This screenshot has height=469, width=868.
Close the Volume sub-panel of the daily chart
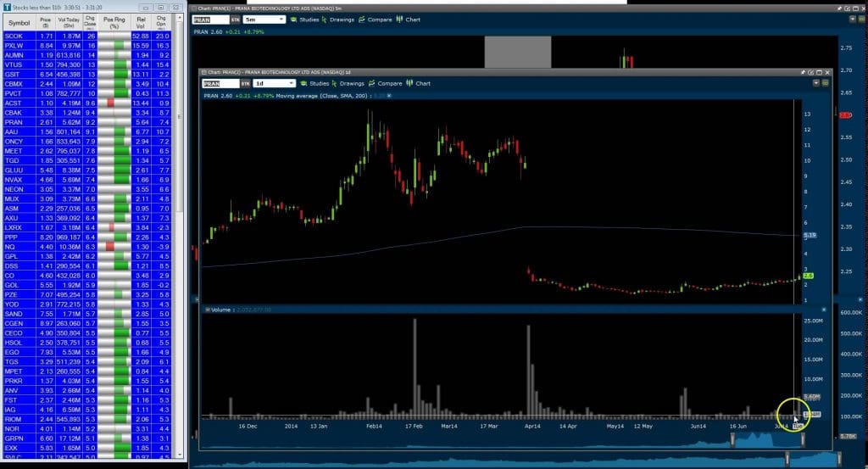[823, 310]
